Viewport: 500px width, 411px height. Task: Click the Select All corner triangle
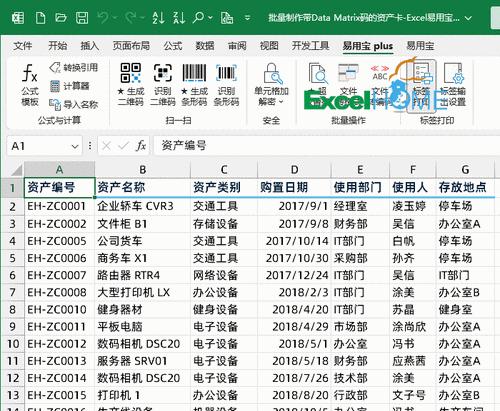pyautogui.click(x=16, y=170)
